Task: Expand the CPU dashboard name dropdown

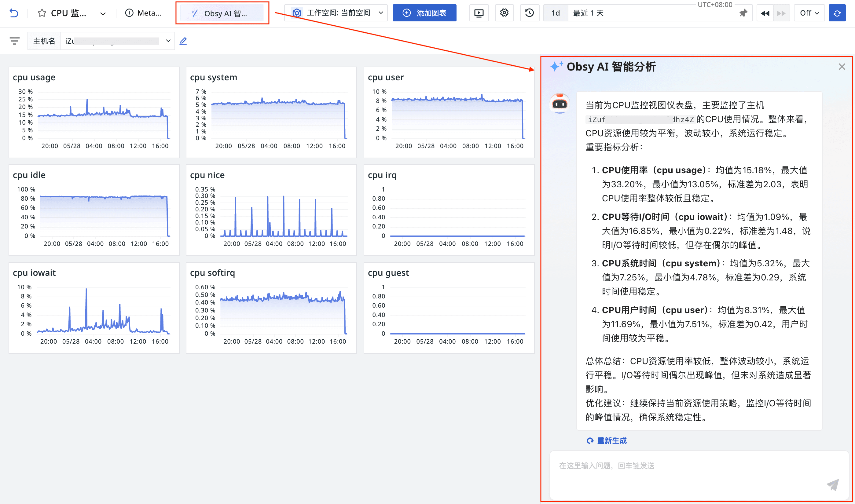Action: [x=103, y=13]
